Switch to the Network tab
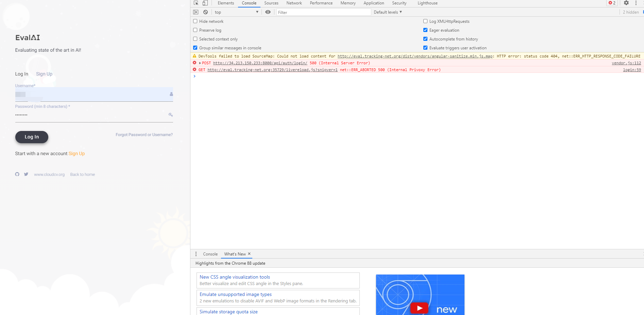 click(x=294, y=3)
